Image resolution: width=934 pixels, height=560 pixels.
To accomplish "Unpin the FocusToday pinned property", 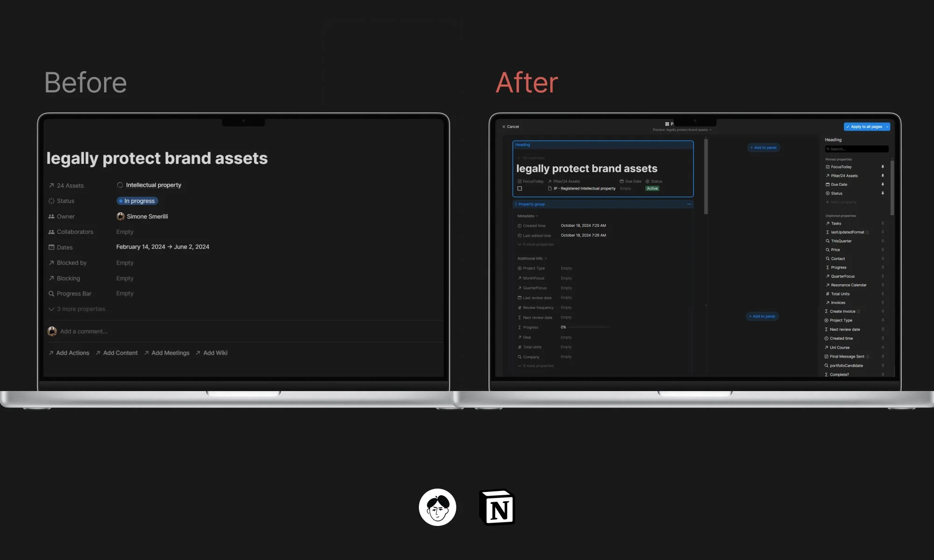I will click(x=883, y=167).
